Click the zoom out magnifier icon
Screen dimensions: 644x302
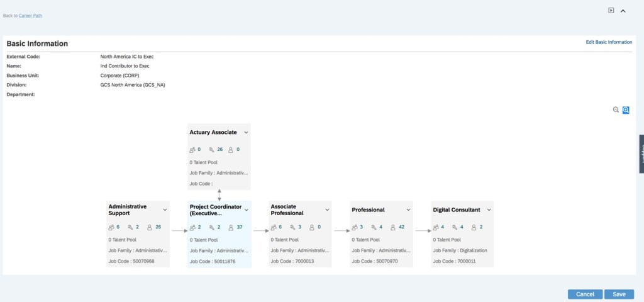(616, 109)
